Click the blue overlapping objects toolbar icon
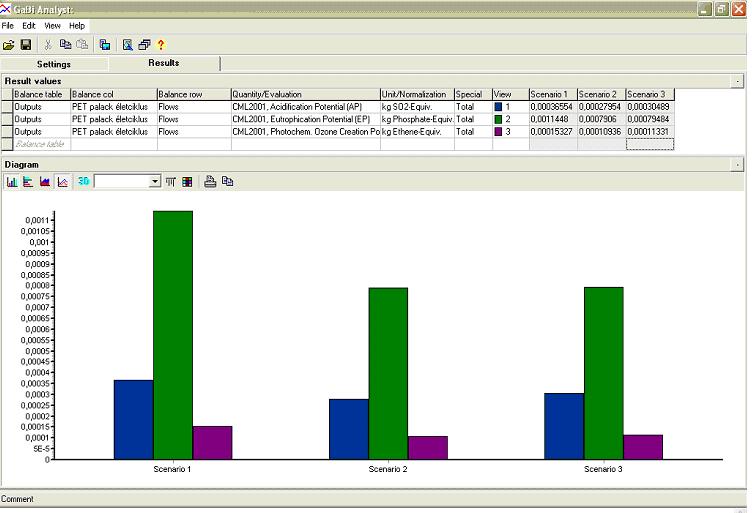Image resolution: width=752 pixels, height=513 pixels. coord(105,45)
